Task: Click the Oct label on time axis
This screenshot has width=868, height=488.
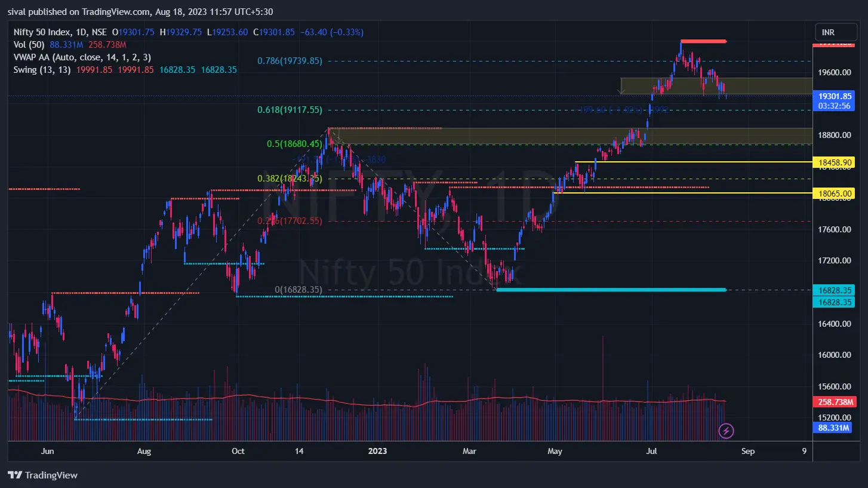Action: 238,451
